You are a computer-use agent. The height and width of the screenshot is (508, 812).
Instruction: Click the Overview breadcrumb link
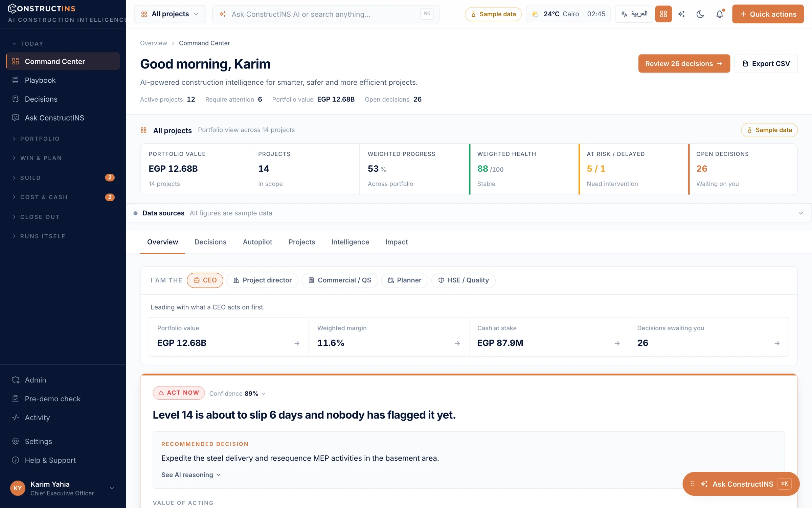point(153,43)
